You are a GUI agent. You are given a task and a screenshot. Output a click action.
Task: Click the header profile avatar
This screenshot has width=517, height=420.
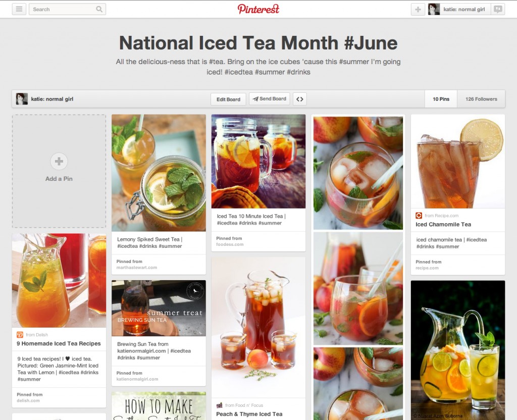pyautogui.click(x=434, y=9)
